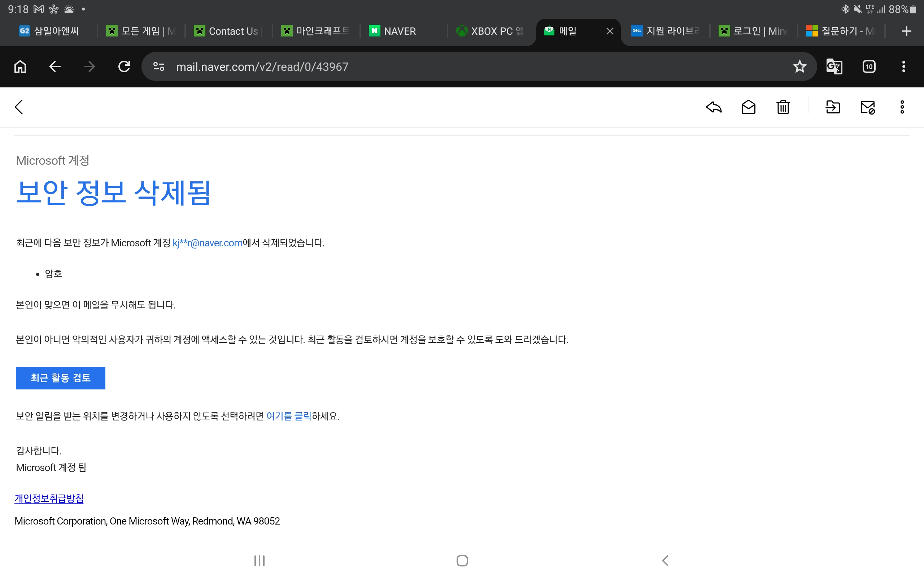Open a new tab with plus icon
Image resolution: width=924 pixels, height=578 pixels.
[906, 31]
